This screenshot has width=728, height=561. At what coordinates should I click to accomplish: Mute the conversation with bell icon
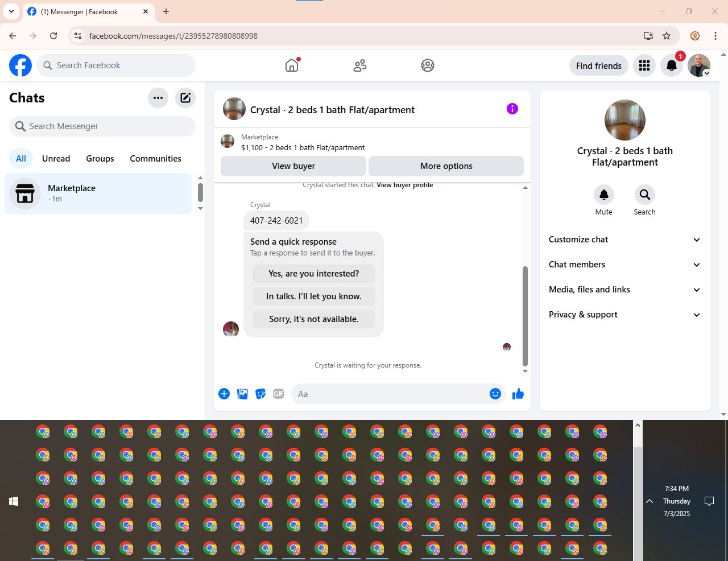coord(604,195)
